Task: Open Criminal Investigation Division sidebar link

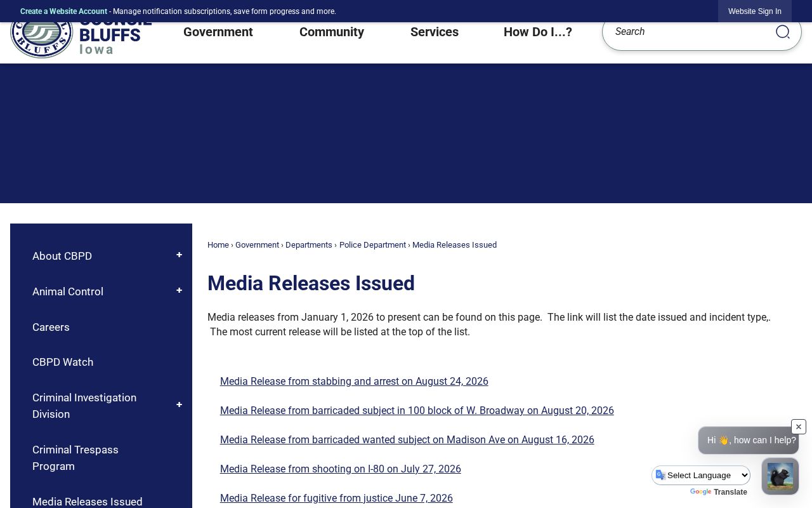Action: coord(84,406)
